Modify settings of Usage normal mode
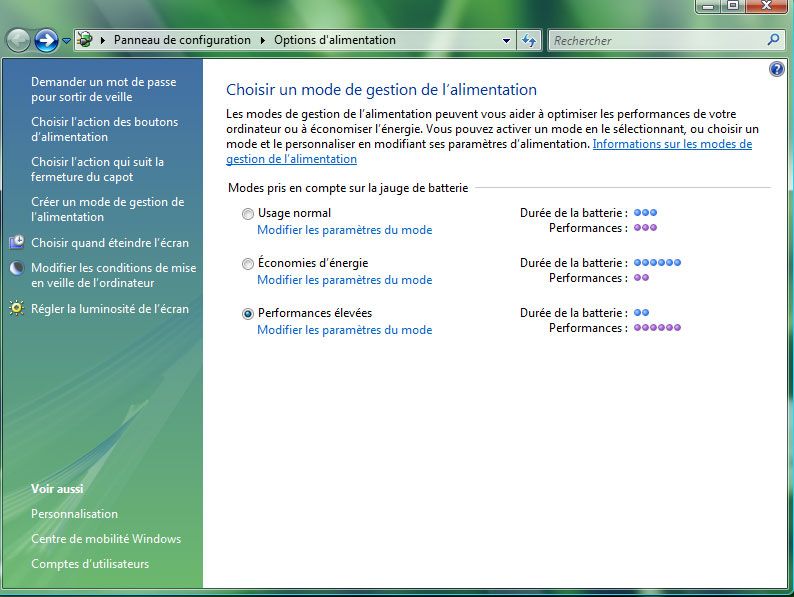This screenshot has width=794, height=597. click(x=345, y=230)
